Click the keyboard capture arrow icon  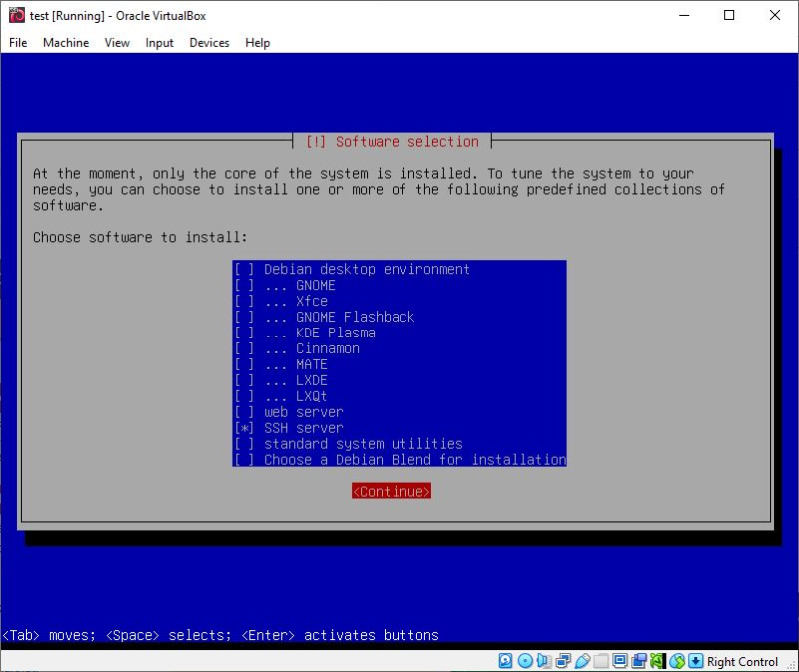click(x=695, y=661)
